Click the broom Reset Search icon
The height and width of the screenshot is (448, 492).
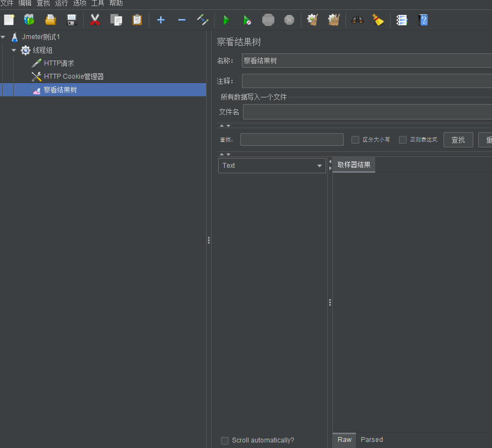coord(378,20)
